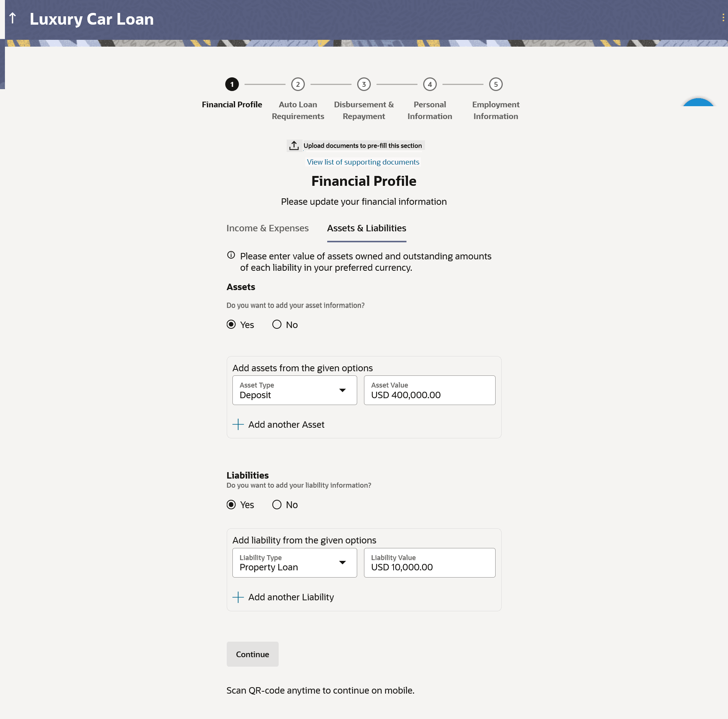
Task: Switch to the Income & Expenses tab
Action: click(x=267, y=228)
